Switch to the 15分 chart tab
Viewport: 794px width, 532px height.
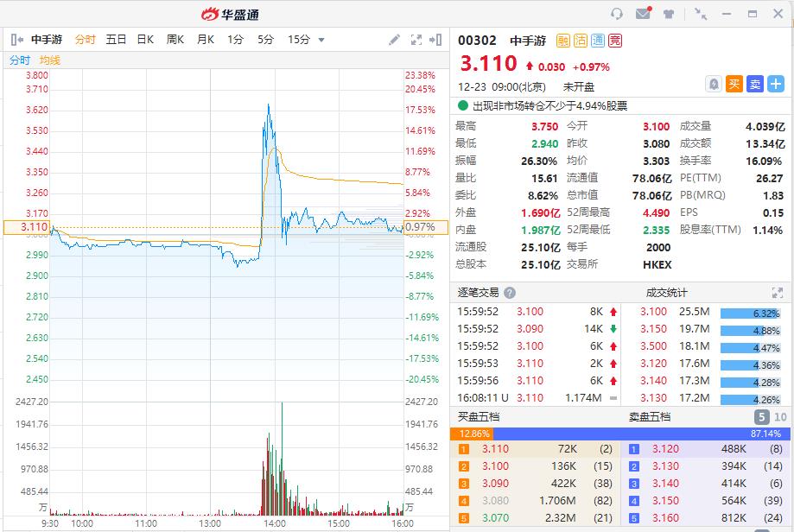tap(299, 40)
